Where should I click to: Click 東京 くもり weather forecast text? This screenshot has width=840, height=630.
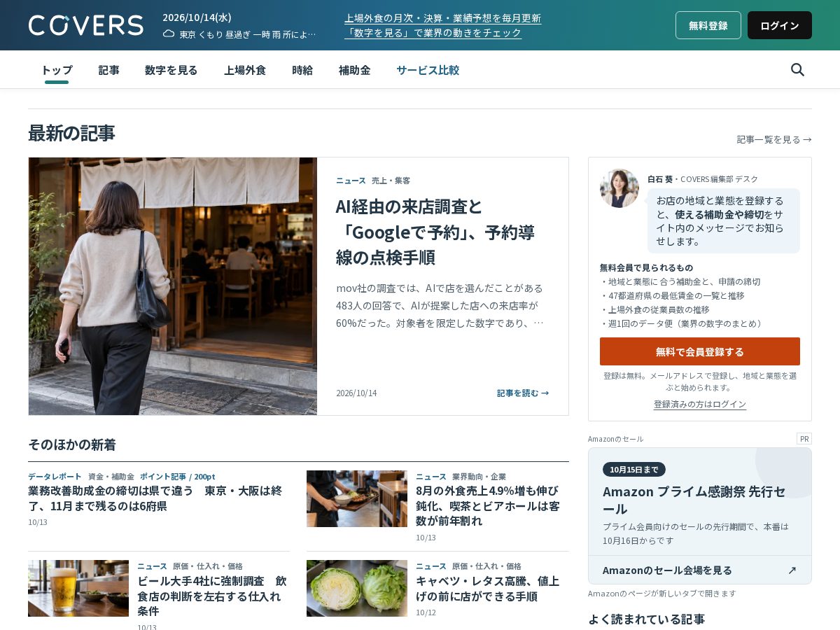click(x=247, y=34)
